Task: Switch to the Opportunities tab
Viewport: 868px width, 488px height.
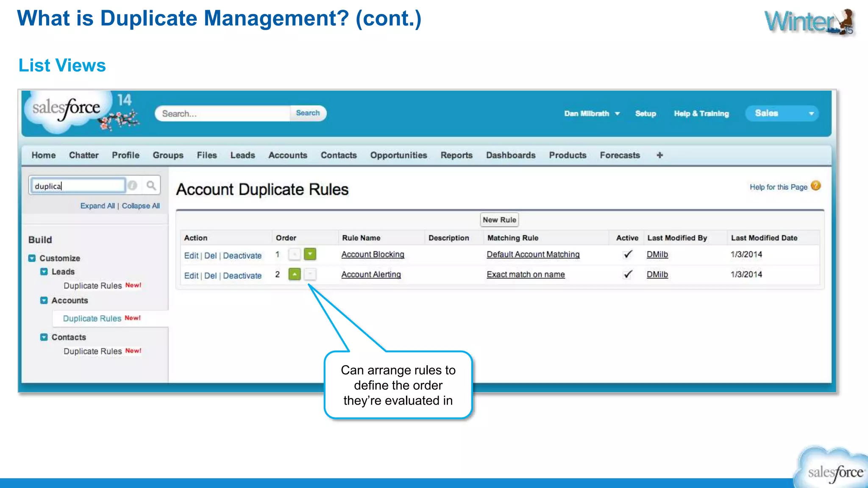Action: coord(399,155)
